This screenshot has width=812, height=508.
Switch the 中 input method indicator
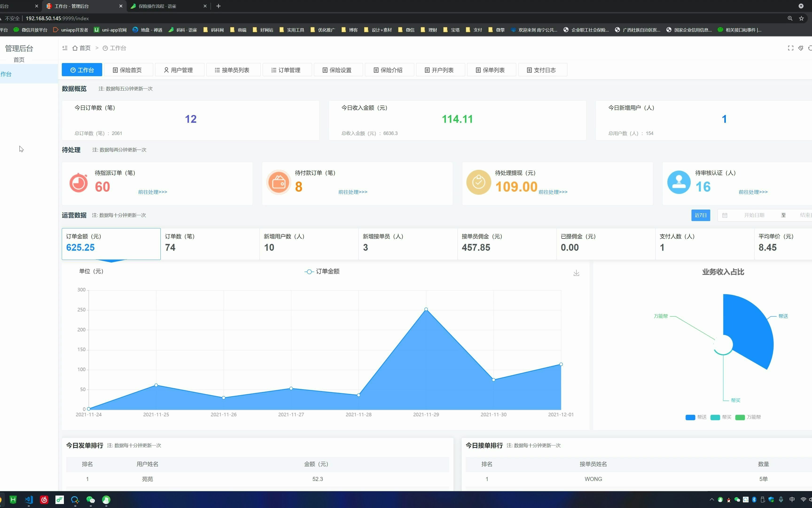[792, 500]
